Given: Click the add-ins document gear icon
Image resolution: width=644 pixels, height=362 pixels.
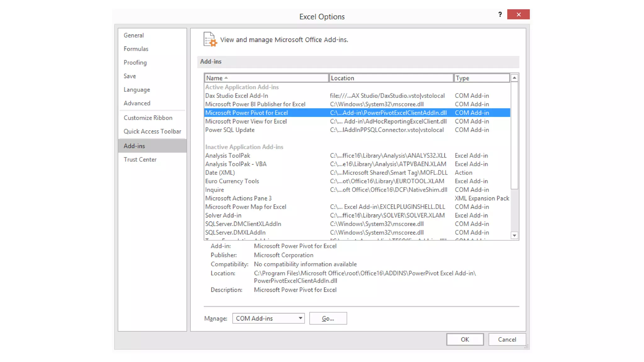Looking at the screenshot, I should point(210,39).
